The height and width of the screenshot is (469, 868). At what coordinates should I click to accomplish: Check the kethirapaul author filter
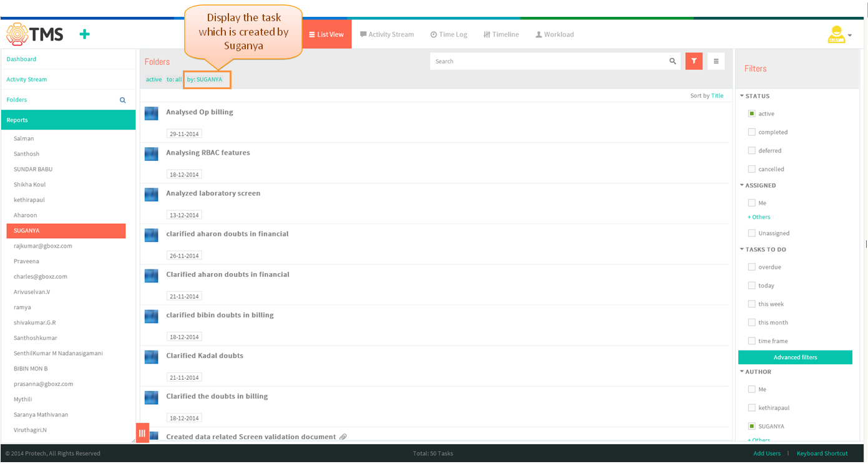pyautogui.click(x=752, y=408)
